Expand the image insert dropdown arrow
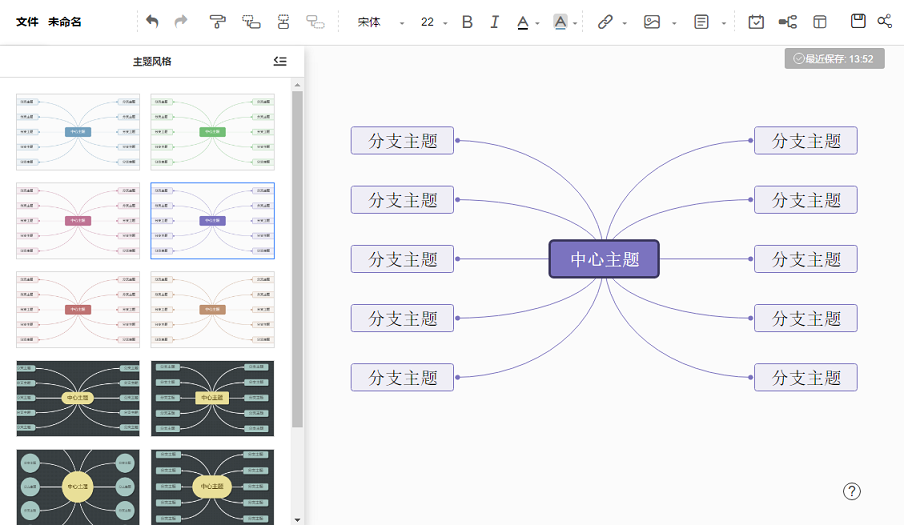 [x=674, y=24]
